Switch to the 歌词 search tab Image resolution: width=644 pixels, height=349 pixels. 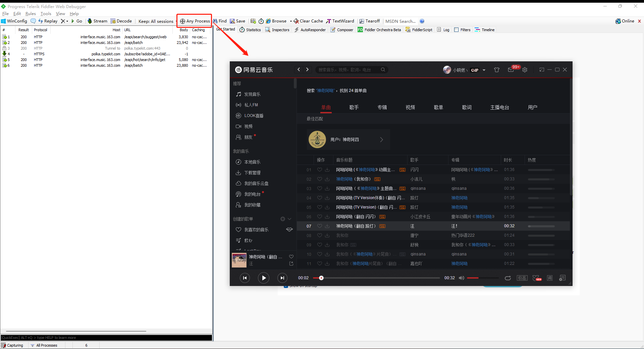tap(467, 107)
